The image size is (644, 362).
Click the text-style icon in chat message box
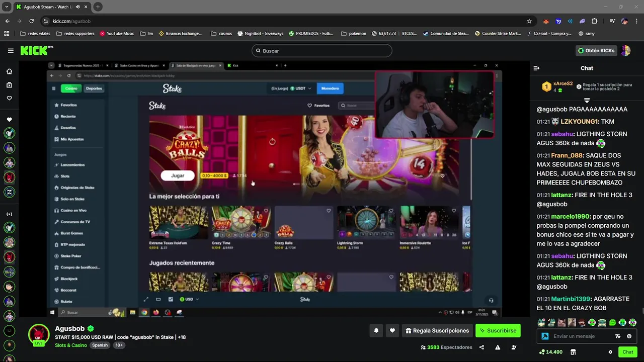[618, 336]
